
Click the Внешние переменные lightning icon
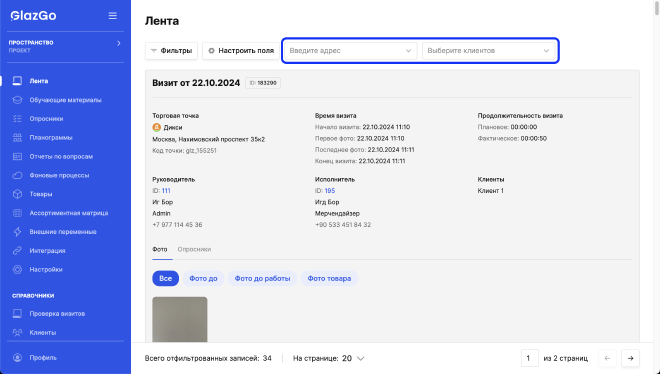pos(17,232)
